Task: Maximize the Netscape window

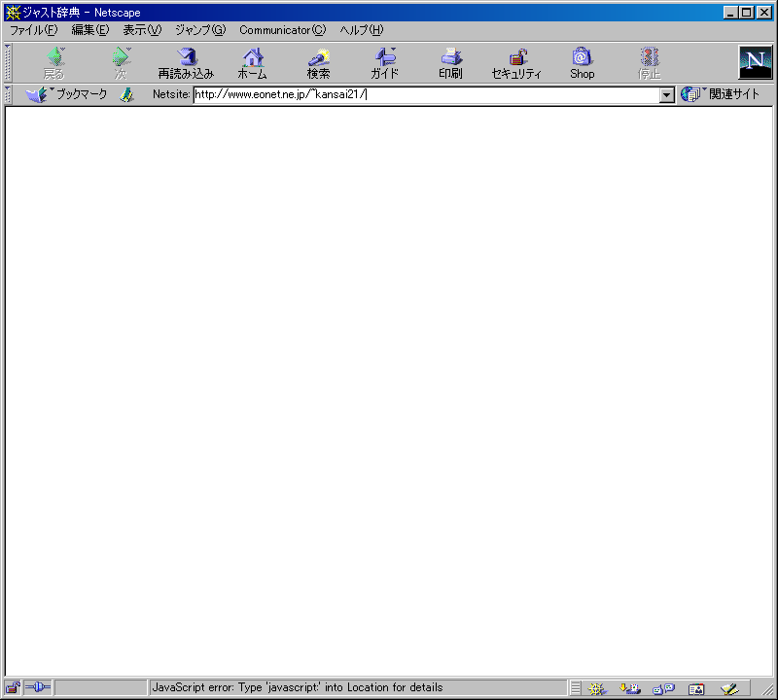Action: 746,13
